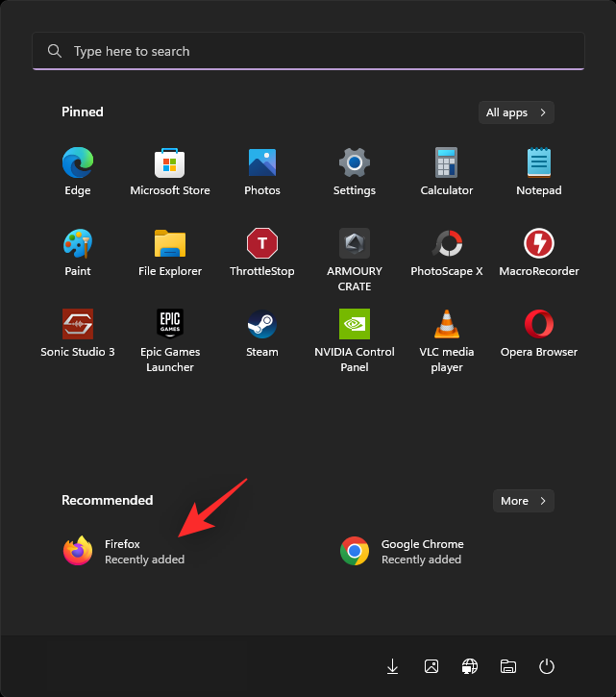Click the More button in Recommended

523,501
